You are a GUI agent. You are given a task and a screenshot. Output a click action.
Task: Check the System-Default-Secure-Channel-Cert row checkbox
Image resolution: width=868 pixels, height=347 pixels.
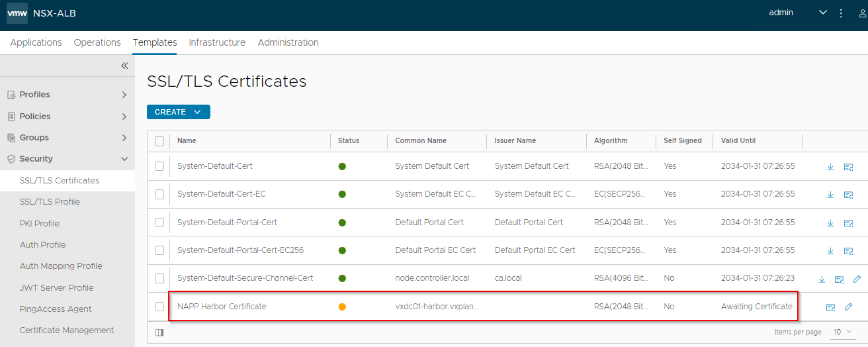[159, 278]
